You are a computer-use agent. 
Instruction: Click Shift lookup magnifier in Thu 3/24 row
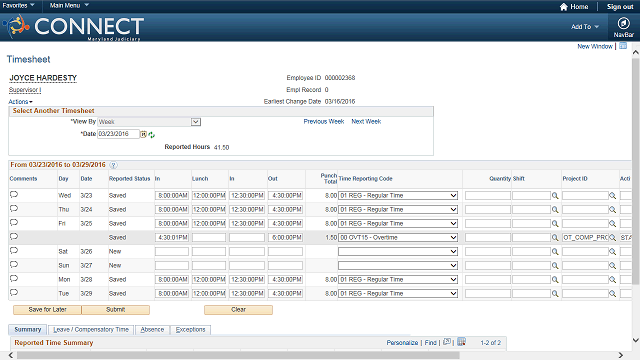555,210
